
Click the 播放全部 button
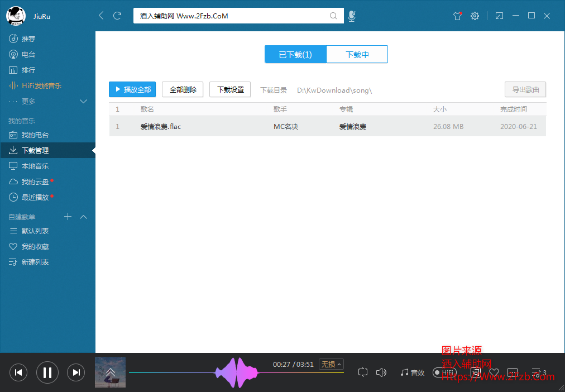coord(132,89)
